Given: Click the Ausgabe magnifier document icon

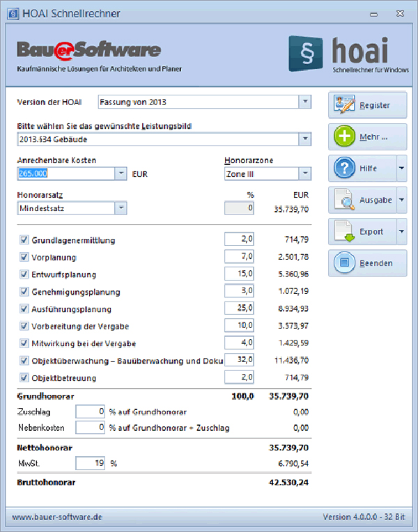Looking at the screenshot, I should point(344,200).
